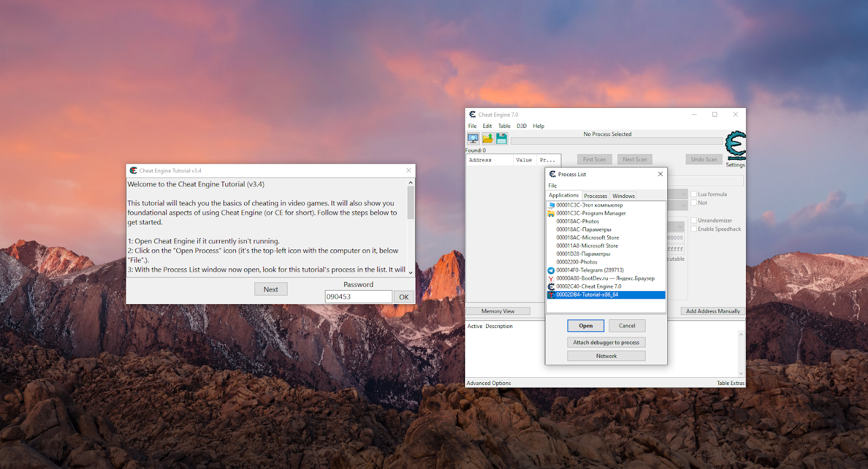Click the First Scan button

[595, 159]
